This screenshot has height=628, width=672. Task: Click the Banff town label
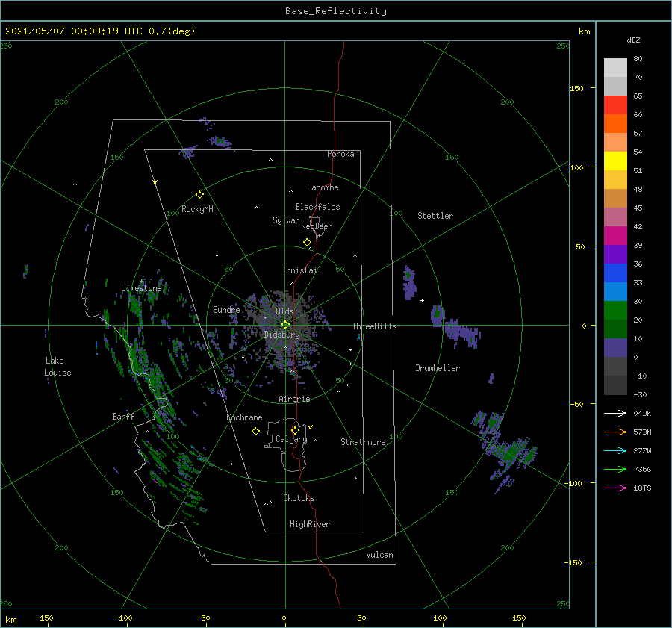pyautogui.click(x=123, y=417)
